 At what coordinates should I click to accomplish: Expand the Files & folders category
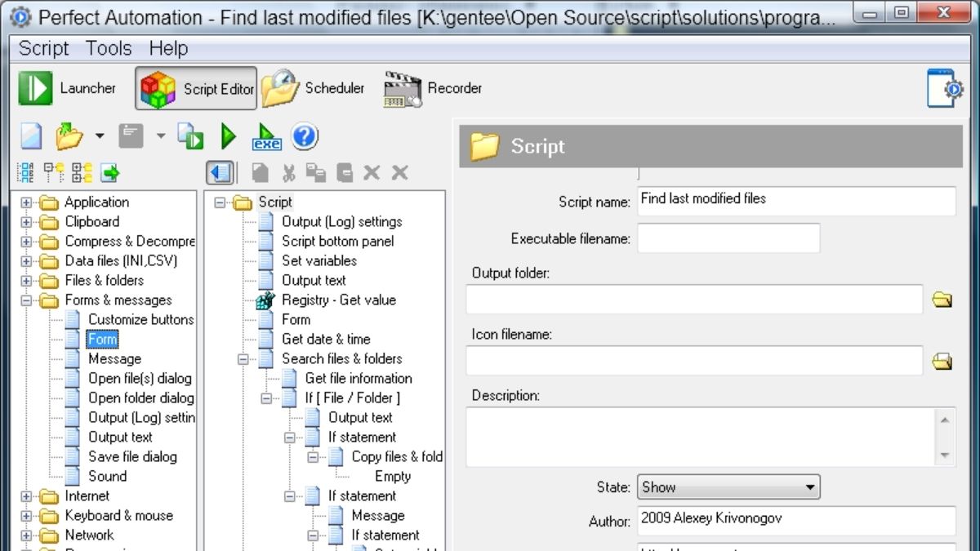point(27,280)
